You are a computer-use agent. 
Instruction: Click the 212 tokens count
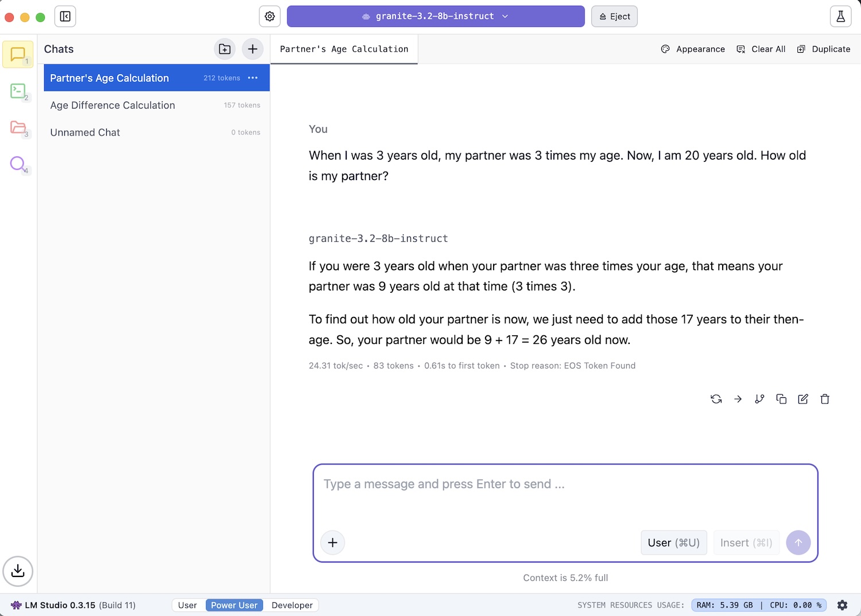coord(222,78)
